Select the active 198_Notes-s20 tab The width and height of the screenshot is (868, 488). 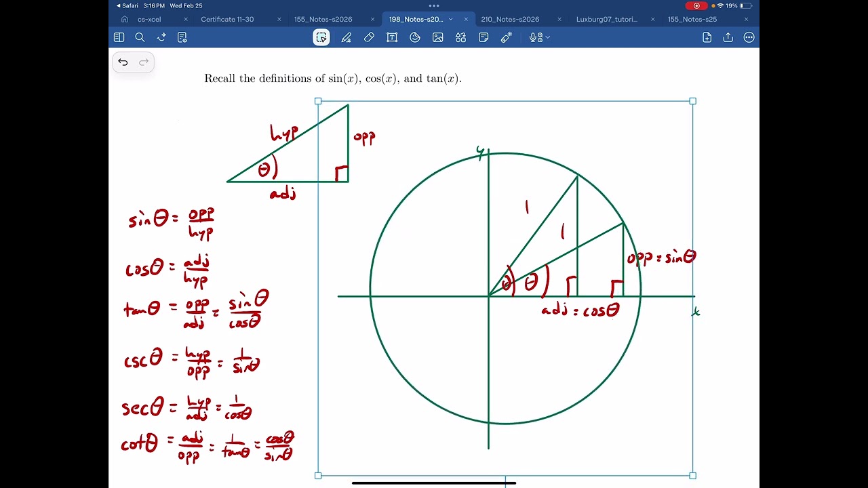416,19
